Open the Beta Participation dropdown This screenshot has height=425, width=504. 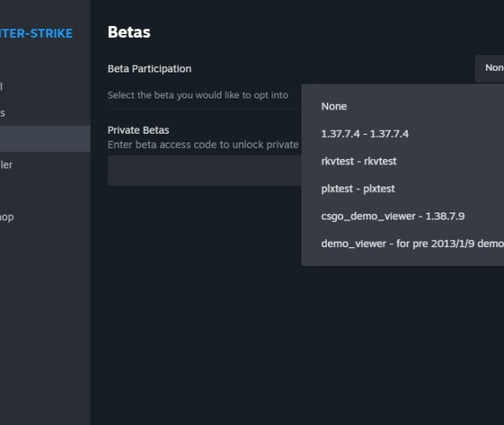[489, 68]
